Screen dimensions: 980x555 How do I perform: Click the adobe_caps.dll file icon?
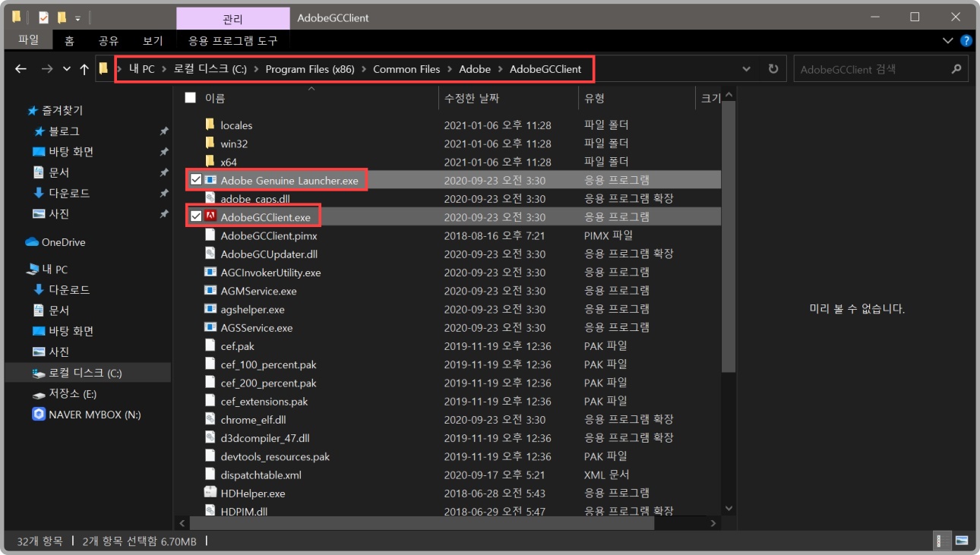coord(210,199)
